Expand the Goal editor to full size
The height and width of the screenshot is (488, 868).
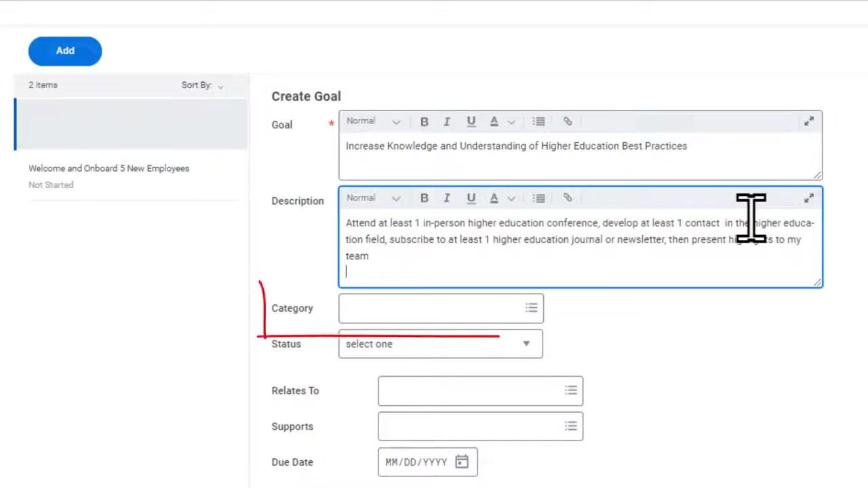coord(809,122)
